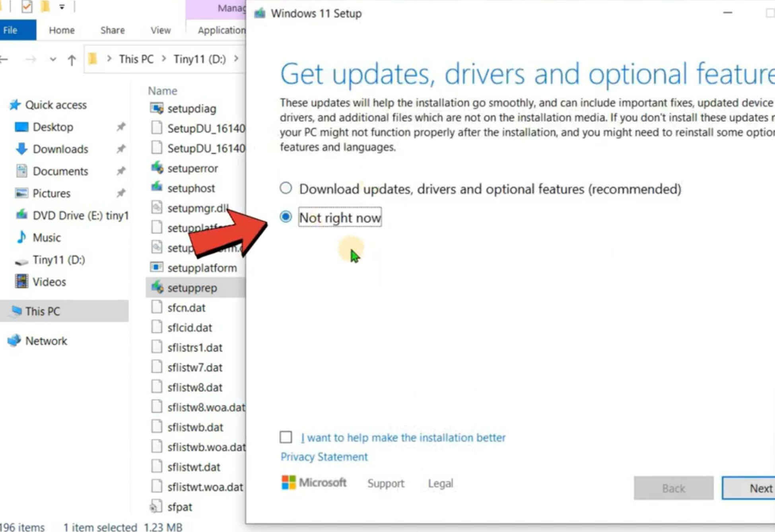The image size is (775, 532).
Task: Open Videos in the navigation pane
Action: point(49,282)
